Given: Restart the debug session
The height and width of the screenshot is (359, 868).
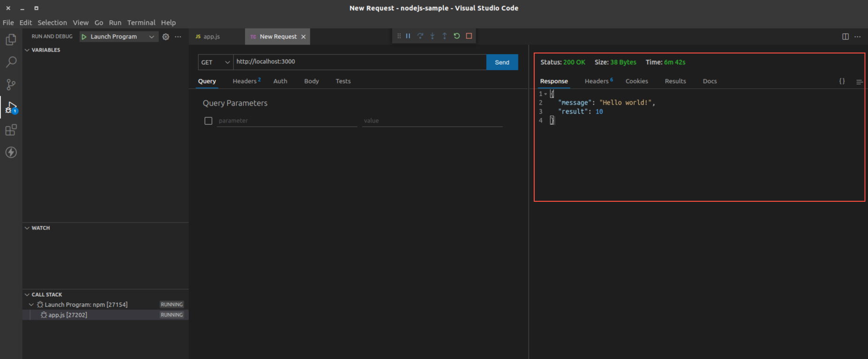Looking at the screenshot, I should (x=457, y=36).
